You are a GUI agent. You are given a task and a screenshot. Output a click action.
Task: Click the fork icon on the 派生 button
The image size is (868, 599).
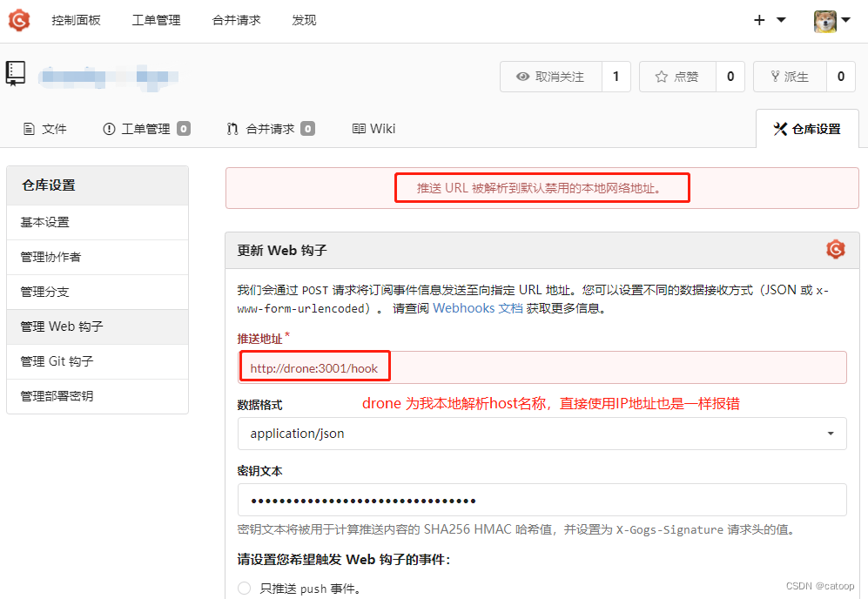(774, 77)
